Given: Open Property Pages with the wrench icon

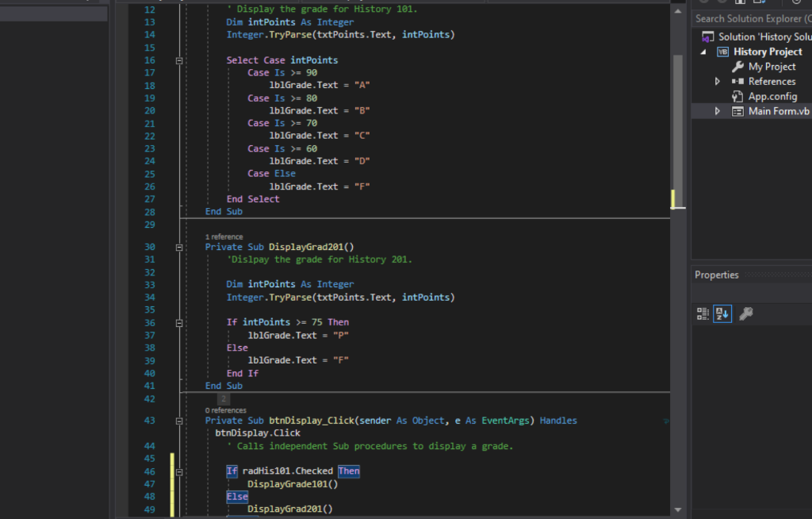Looking at the screenshot, I should point(745,313).
